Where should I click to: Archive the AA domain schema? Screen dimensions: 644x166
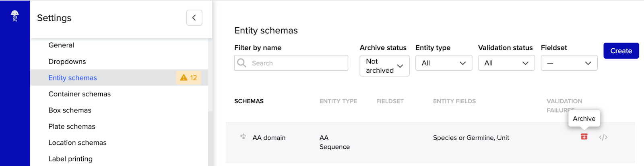click(x=584, y=137)
